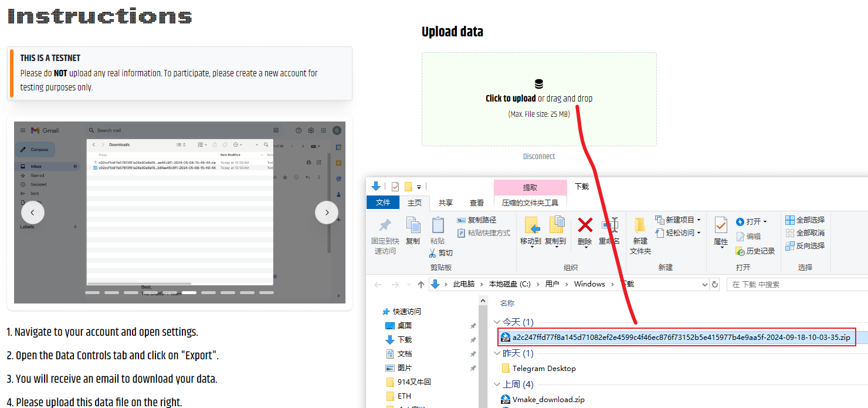Click the carousel next arrow button
This screenshot has height=408, width=868.
click(x=327, y=212)
